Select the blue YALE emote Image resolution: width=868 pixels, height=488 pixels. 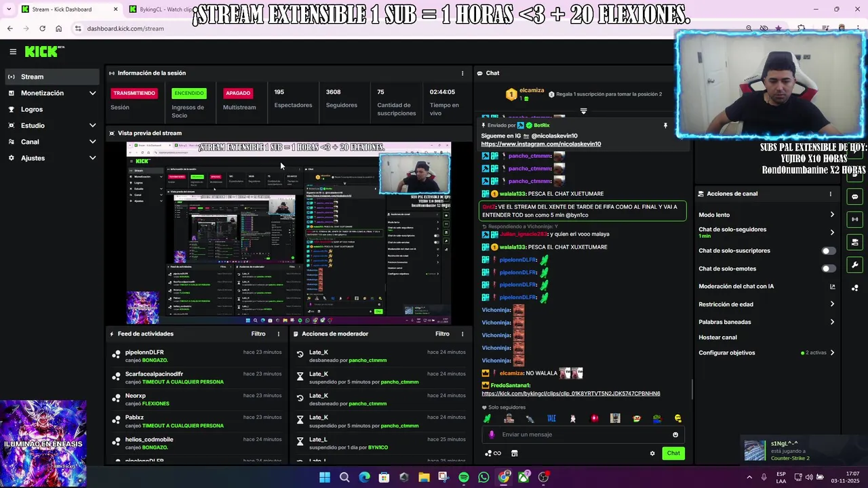click(x=551, y=418)
